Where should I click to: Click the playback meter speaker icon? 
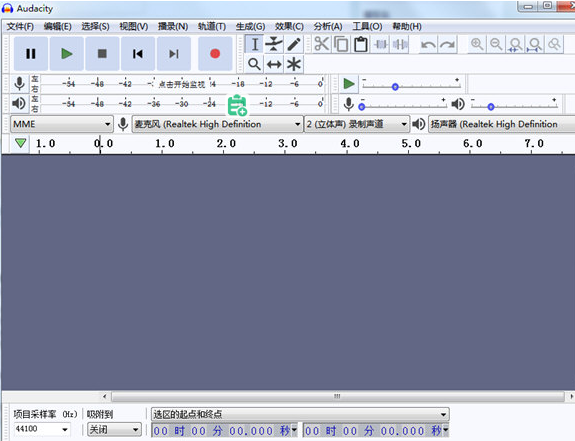pyautogui.click(x=19, y=103)
